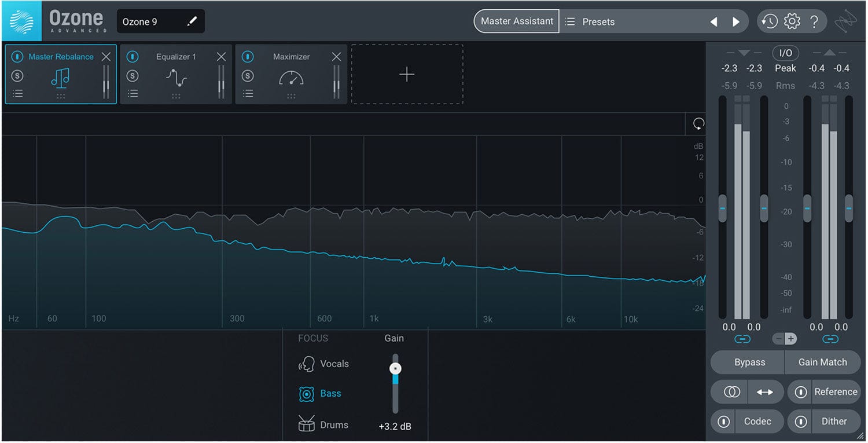Viewport: 868px width, 443px height.
Task: Click the Equalizer 1 module gain meter
Action: pos(221,82)
